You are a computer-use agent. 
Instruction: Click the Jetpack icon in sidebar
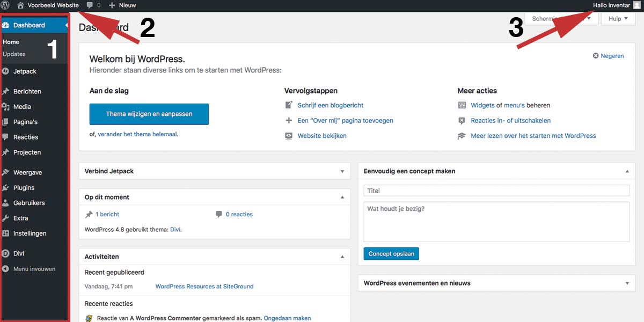point(6,71)
